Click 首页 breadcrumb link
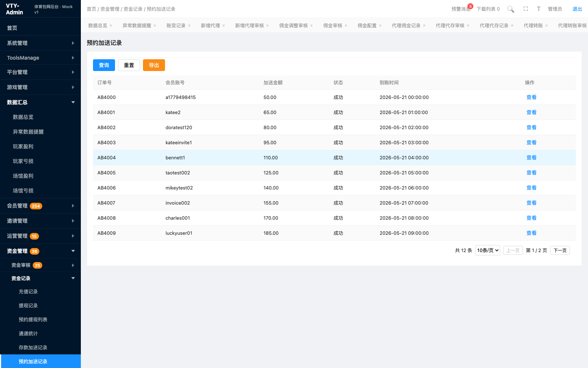 [x=92, y=9]
